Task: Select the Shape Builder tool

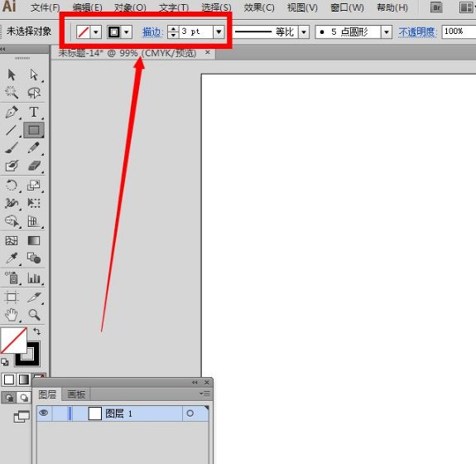Action: pos(12,221)
